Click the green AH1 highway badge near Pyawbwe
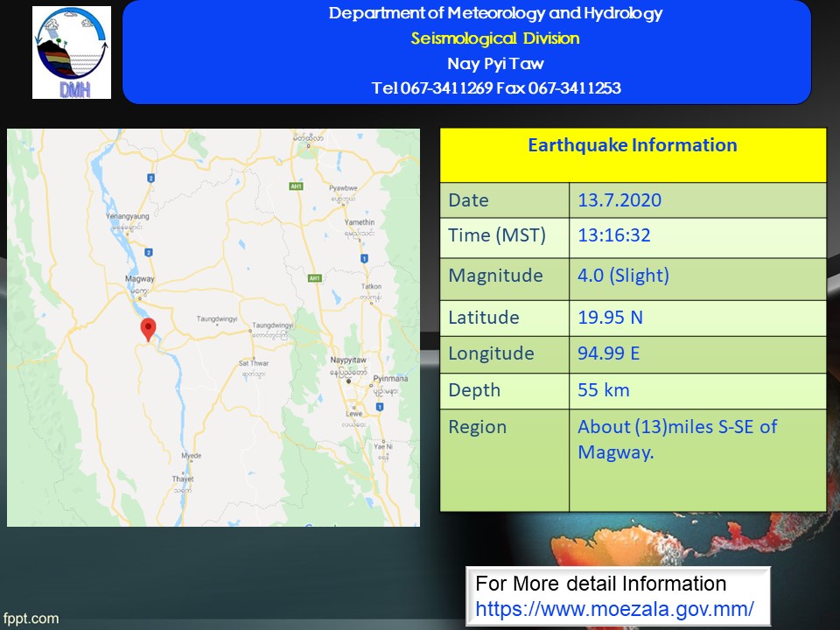The width and height of the screenshot is (840, 630). tap(297, 186)
